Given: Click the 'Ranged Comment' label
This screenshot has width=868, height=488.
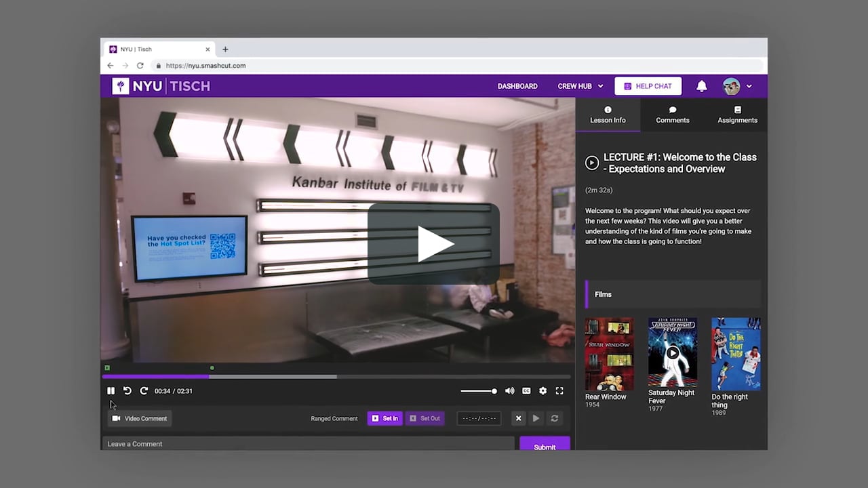Looking at the screenshot, I should pyautogui.click(x=334, y=418).
